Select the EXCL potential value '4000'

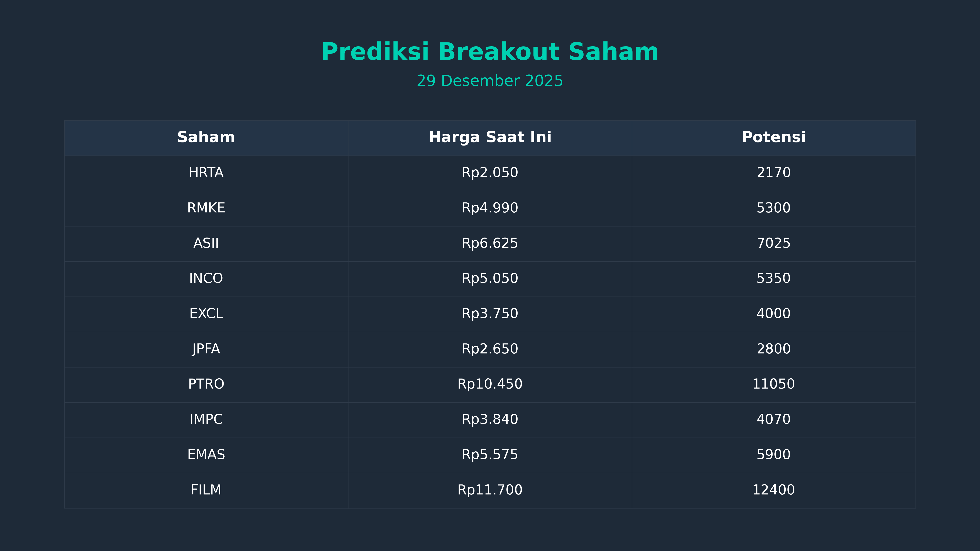[x=773, y=314]
